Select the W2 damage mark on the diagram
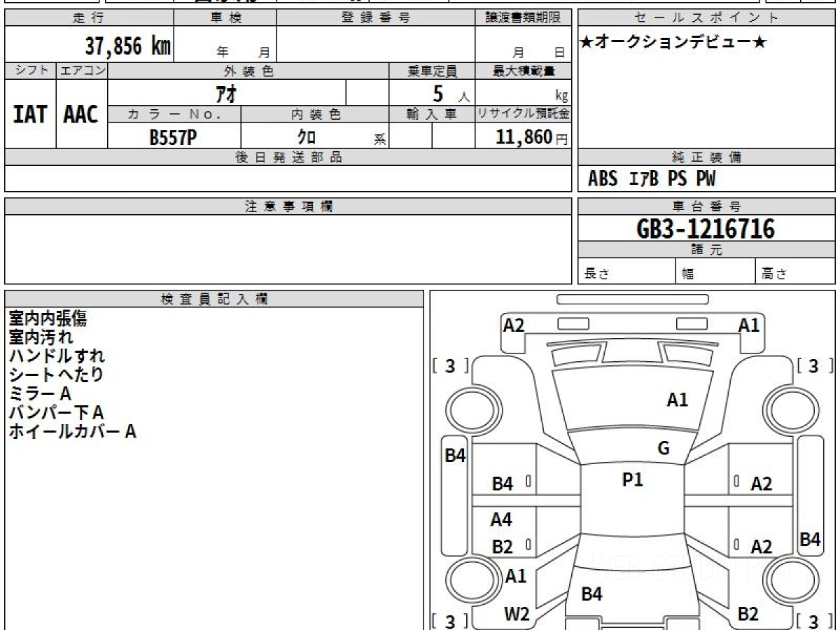This screenshot has width=840, height=630. click(517, 614)
